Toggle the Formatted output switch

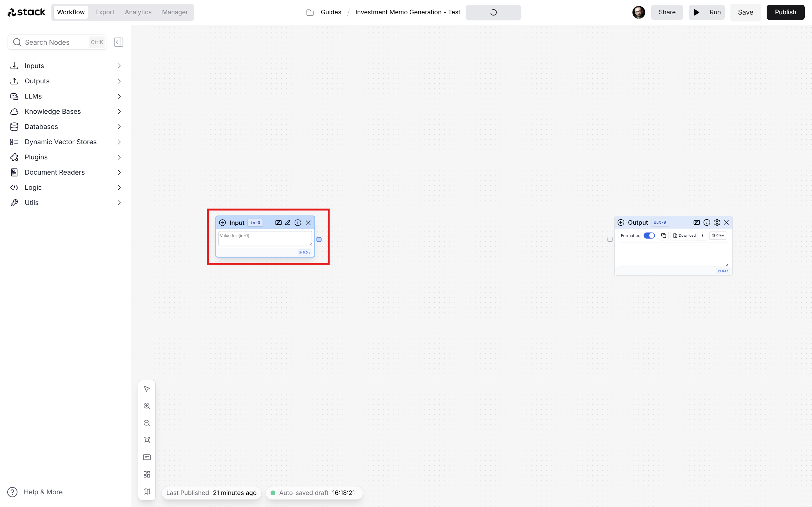pyautogui.click(x=649, y=235)
